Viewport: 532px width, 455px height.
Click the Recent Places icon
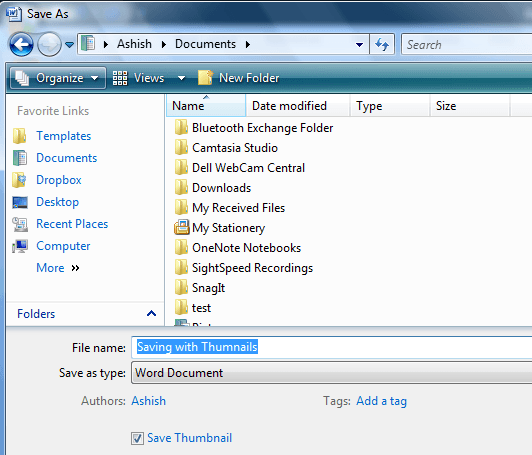coord(20,224)
